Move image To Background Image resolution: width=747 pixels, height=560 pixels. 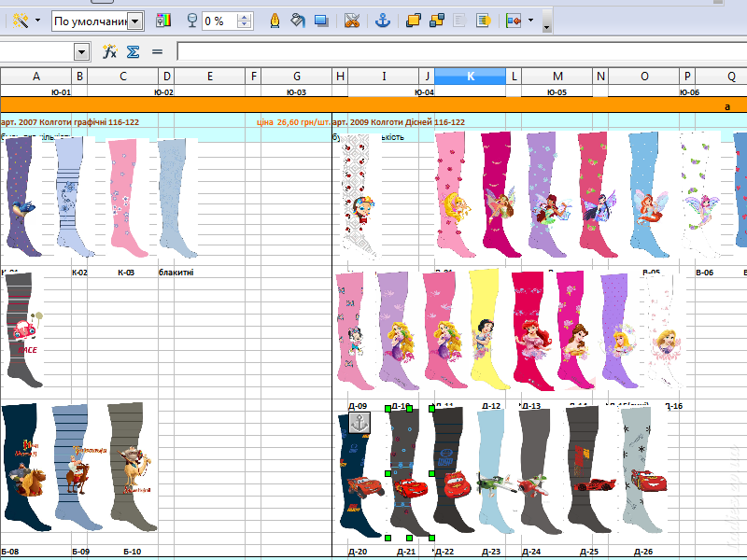pos(483,21)
